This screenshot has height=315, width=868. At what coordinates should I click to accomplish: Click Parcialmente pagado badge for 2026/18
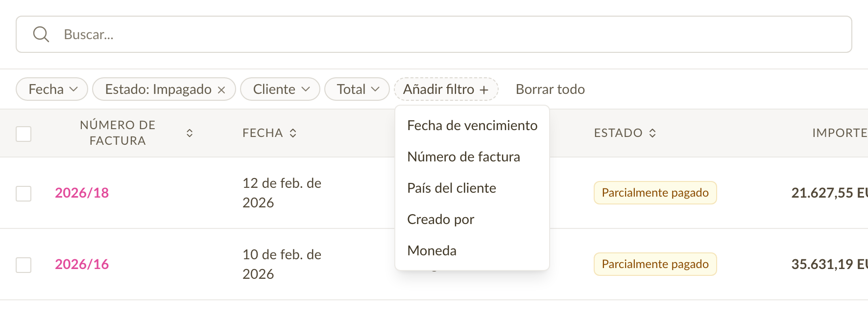[655, 193]
